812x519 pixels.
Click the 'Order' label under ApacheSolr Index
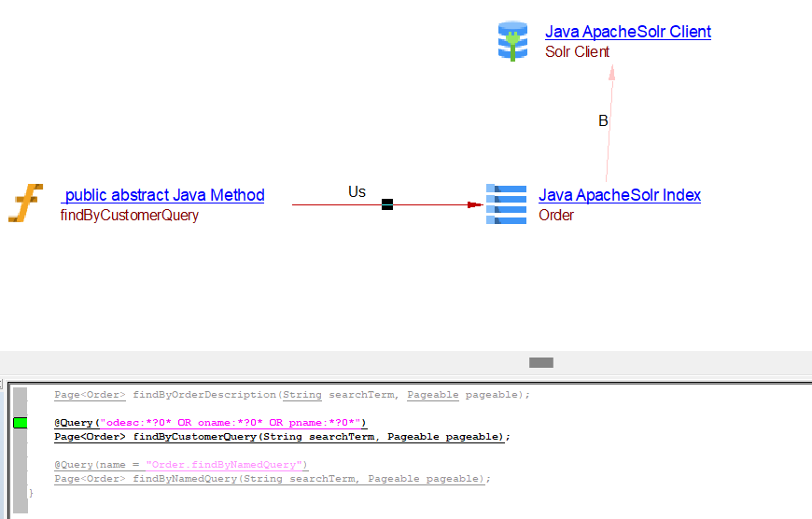pos(556,216)
